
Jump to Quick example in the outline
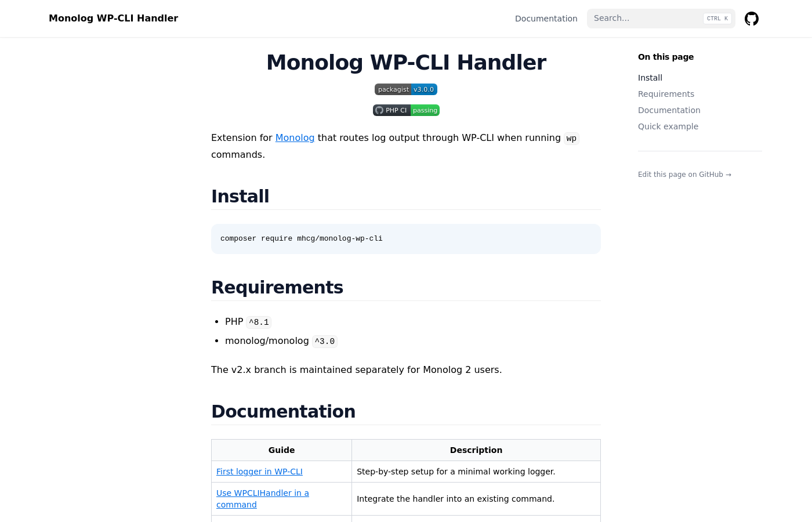(x=668, y=126)
